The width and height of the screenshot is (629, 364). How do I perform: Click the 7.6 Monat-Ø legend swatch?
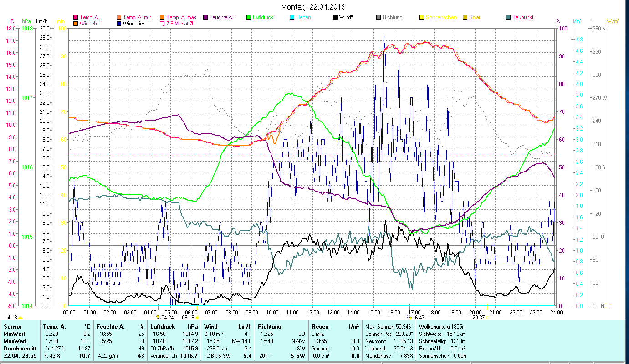click(162, 23)
